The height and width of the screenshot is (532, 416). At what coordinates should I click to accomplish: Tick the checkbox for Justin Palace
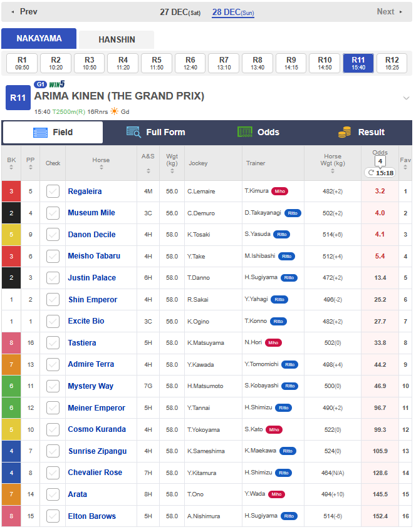coord(53,278)
